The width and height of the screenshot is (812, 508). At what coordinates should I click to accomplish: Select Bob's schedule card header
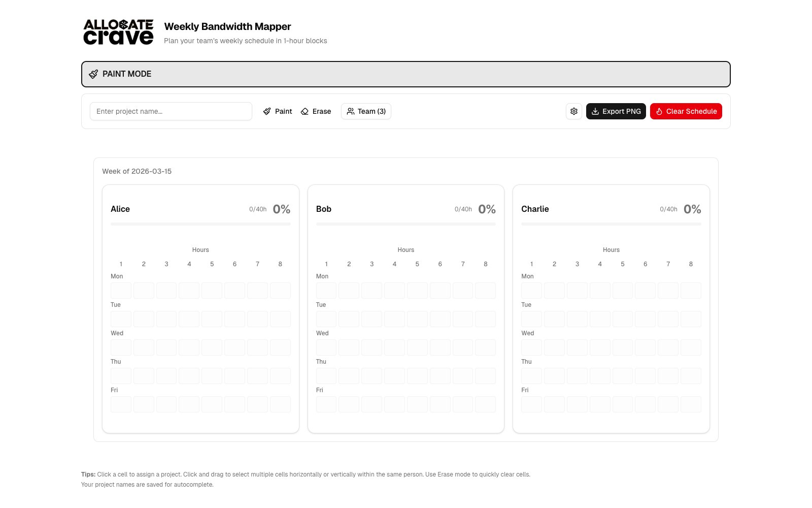[x=323, y=209]
